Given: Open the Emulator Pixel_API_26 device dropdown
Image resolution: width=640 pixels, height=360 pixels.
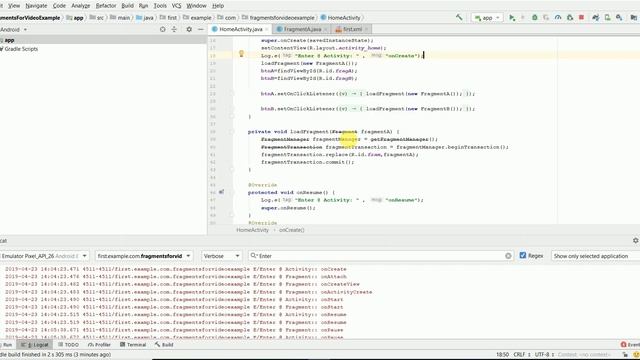Looking at the screenshot, I should [44, 256].
